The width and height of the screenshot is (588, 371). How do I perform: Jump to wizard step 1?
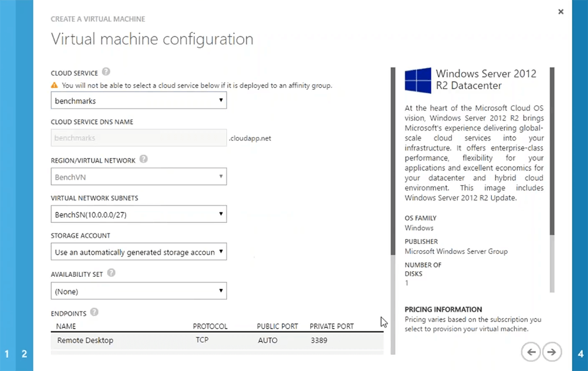pyautogui.click(x=7, y=354)
